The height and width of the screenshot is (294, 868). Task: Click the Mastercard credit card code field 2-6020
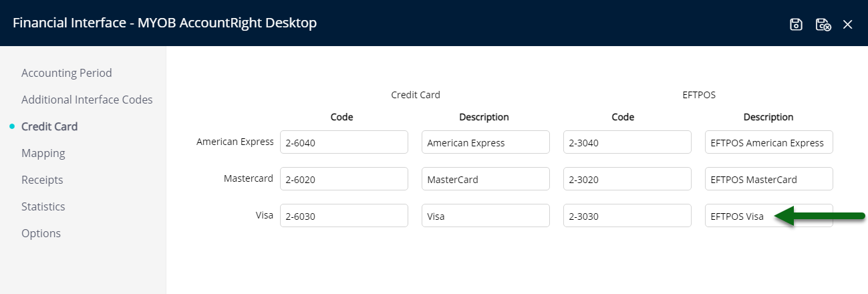(344, 178)
